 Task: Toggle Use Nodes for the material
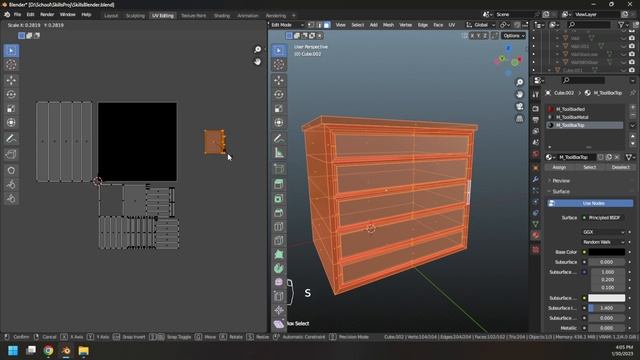point(590,203)
